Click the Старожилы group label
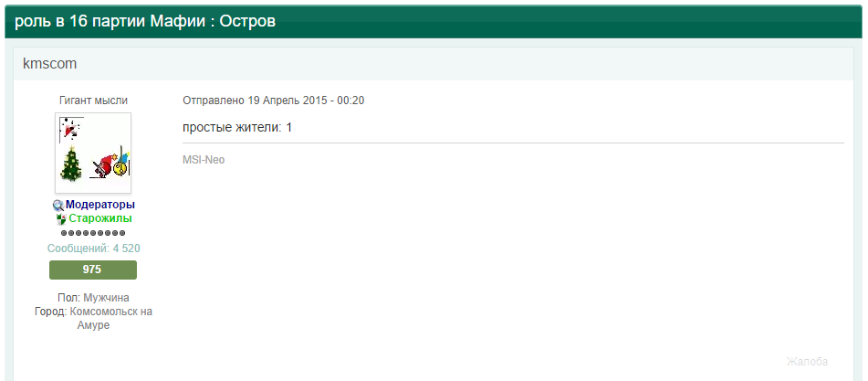The image size is (868, 381). click(100, 218)
